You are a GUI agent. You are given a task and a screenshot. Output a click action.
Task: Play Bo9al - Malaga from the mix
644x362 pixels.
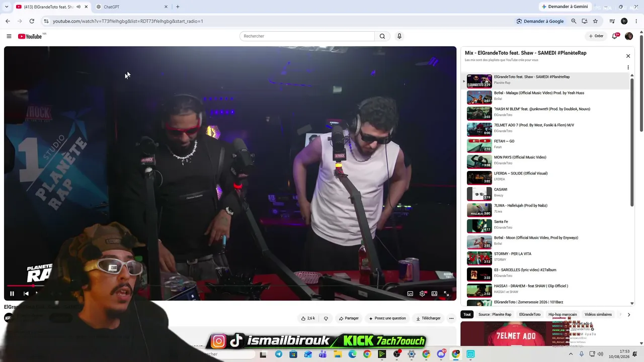pos(546,97)
